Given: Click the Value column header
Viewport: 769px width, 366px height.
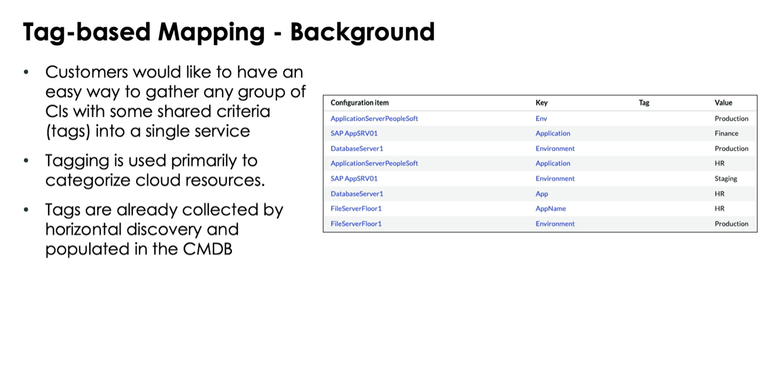Looking at the screenshot, I should tap(723, 103).
